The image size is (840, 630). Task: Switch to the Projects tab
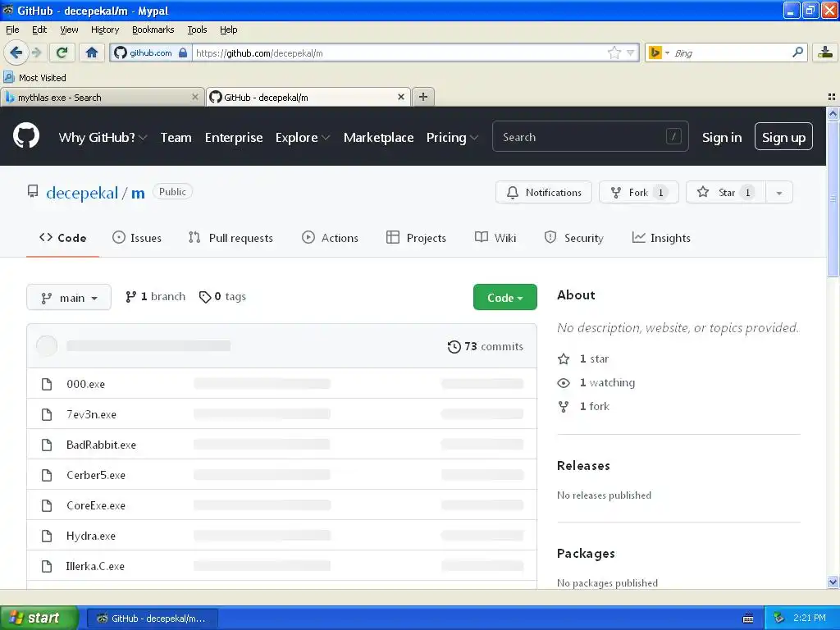tap(416, 238)
